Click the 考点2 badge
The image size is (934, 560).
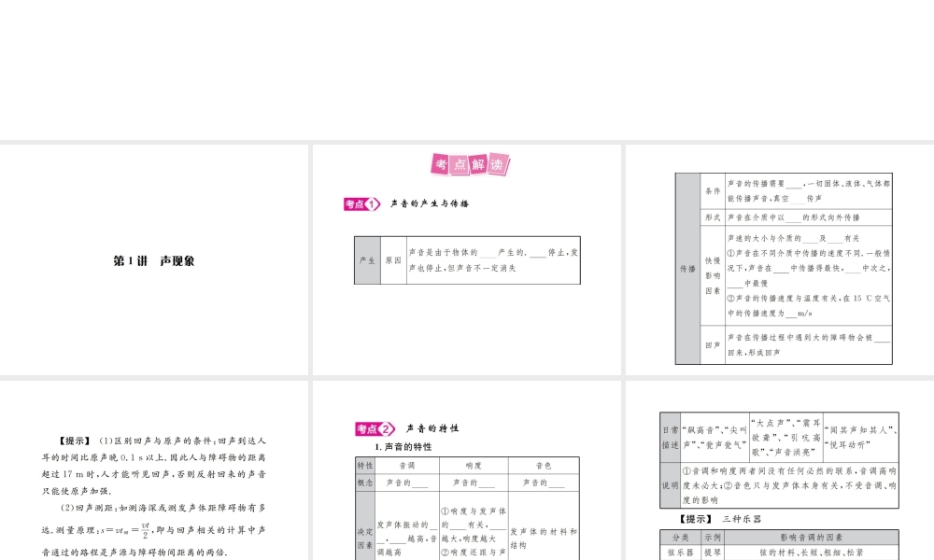pos(375,428)
